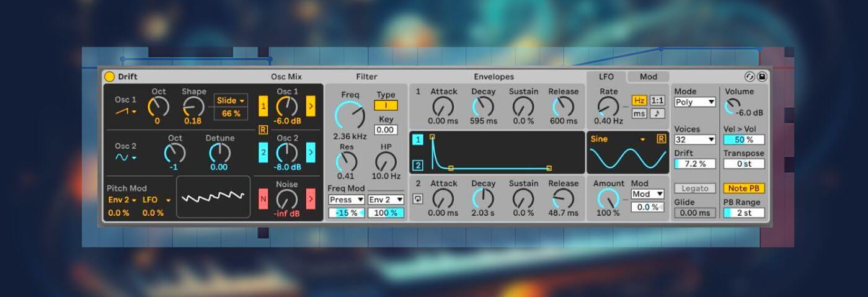This screenshot has height=297, width=868.
Task: Toggle the Note PB button
Action: (743, 188)
